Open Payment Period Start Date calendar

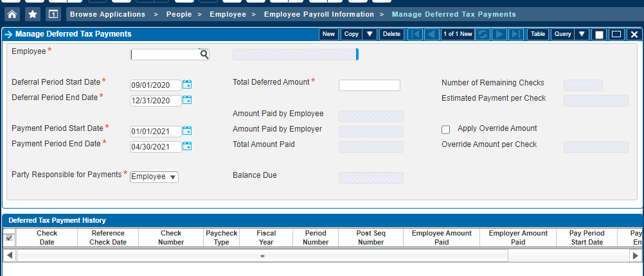click(x=187, y=131)
